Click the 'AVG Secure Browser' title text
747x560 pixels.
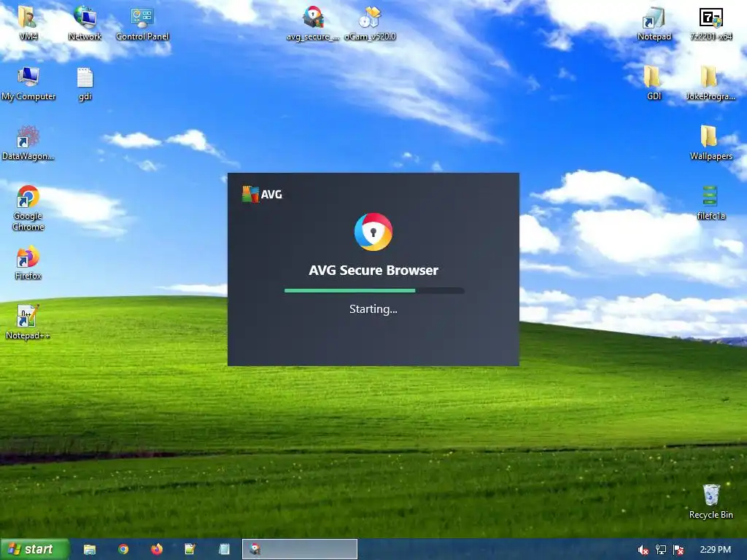click(x=373, y=270)
